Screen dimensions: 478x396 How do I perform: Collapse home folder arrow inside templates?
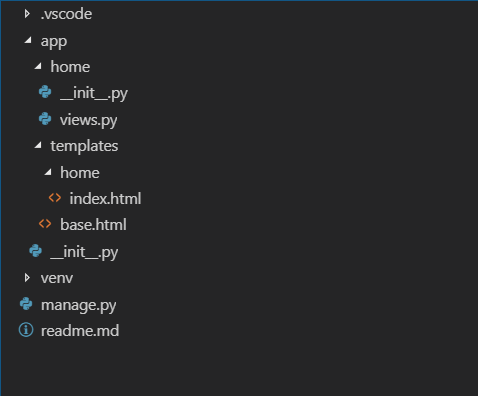coord(48,172)
